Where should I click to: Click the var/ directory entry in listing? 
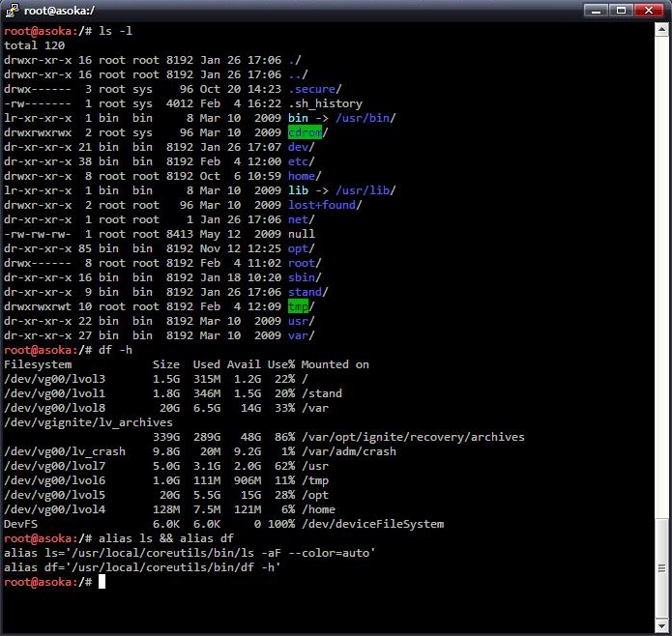pos(302,335)
